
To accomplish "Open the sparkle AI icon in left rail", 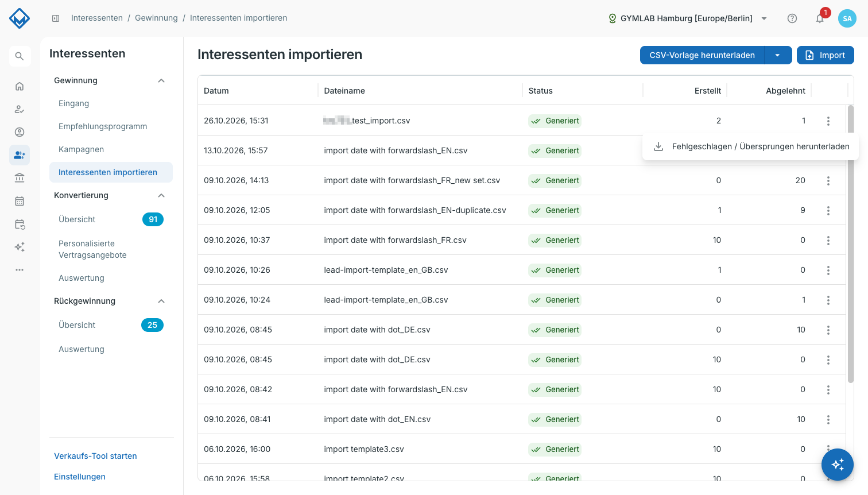I will click(20, 247).
